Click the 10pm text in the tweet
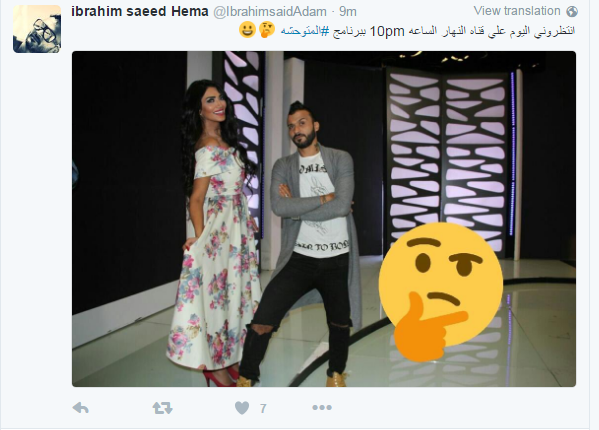The width and height of the screenshot is (599, 430). point(387,31)
